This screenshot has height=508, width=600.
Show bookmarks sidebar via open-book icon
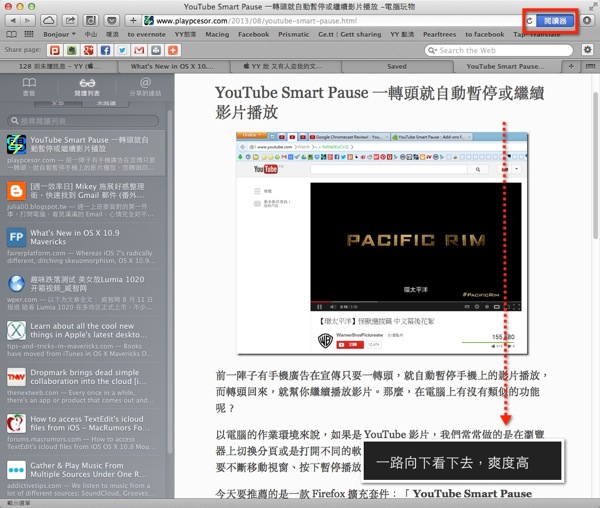(11, 34)
